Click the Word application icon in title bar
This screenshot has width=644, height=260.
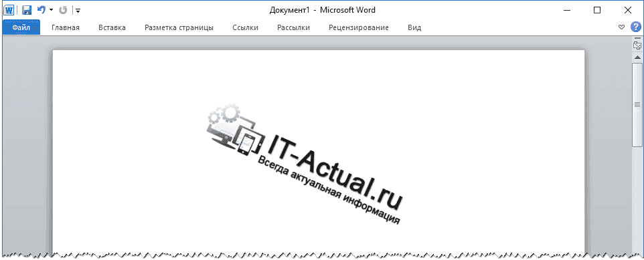(x=9, y=10)
